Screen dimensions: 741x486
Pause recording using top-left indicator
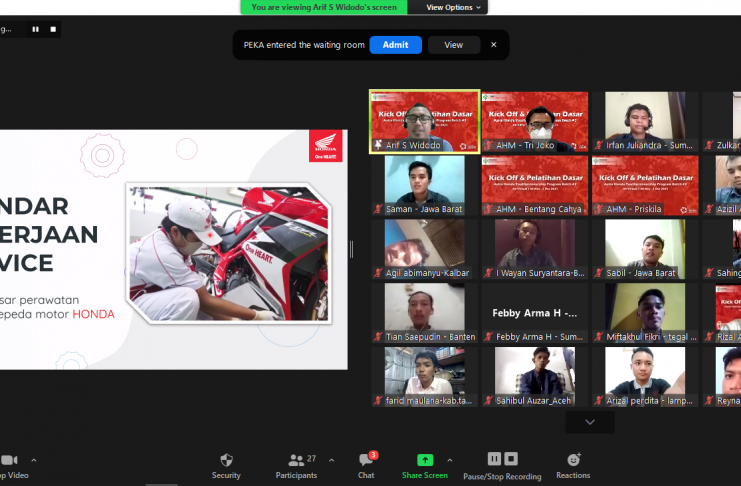point(35,30)
